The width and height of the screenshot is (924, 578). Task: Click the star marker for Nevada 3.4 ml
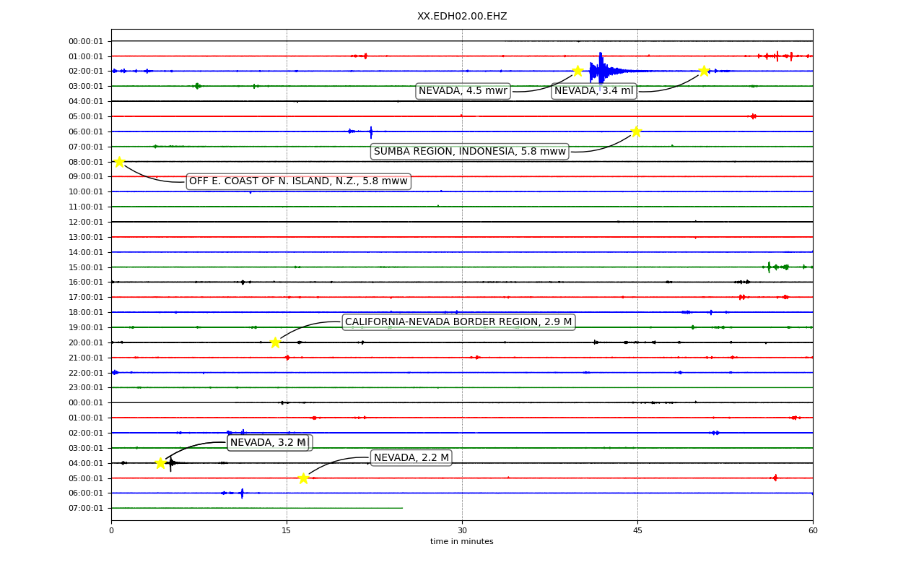[x=704, y=71]
